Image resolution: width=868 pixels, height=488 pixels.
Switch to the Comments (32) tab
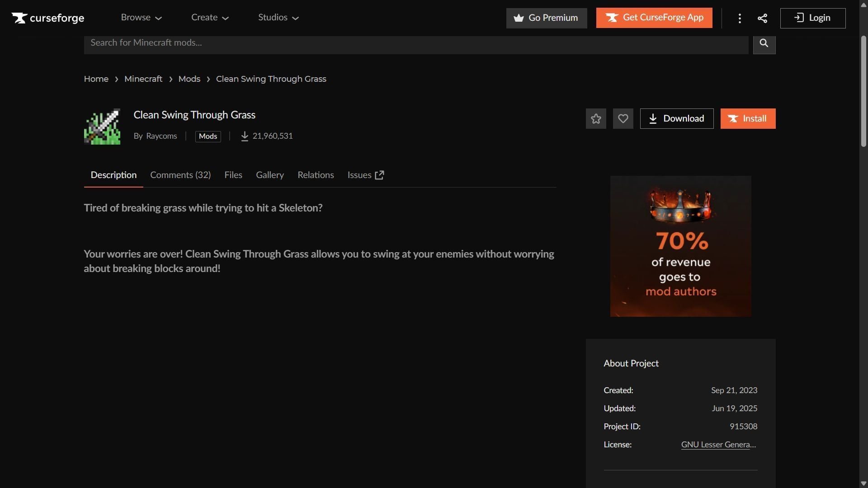[180, 175]
